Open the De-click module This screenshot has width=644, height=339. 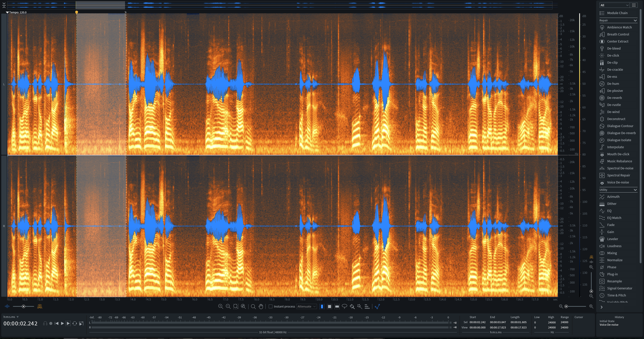pos(618,55)
